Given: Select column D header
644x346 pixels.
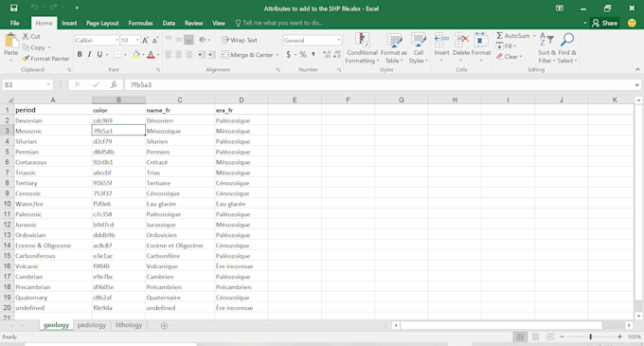Looking at the screenshot, I should pos(241,100).
